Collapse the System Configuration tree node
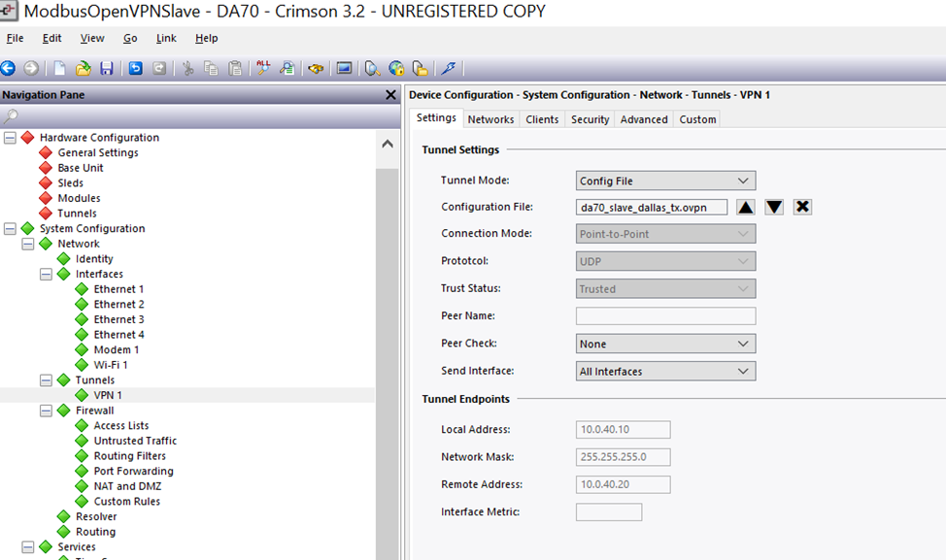This screenshot has height=560, width=946. tap(10, 228)
